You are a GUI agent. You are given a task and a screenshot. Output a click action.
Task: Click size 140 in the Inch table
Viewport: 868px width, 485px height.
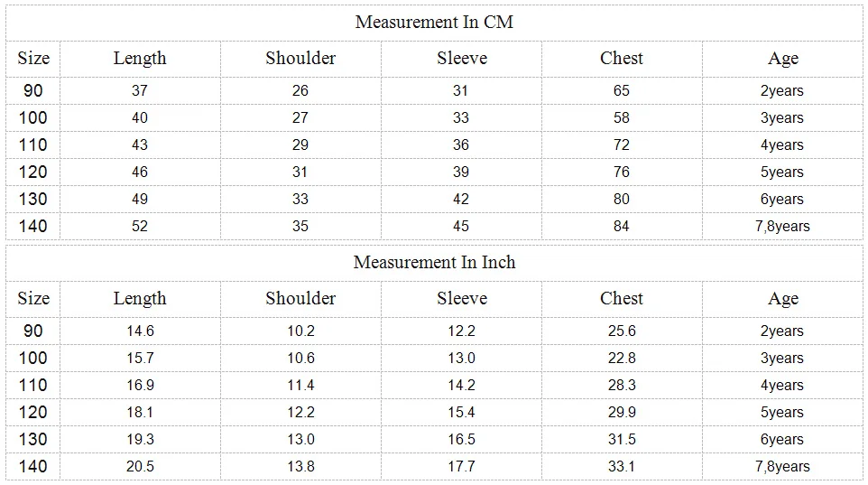pyautogui.click(x=32, y=466)
